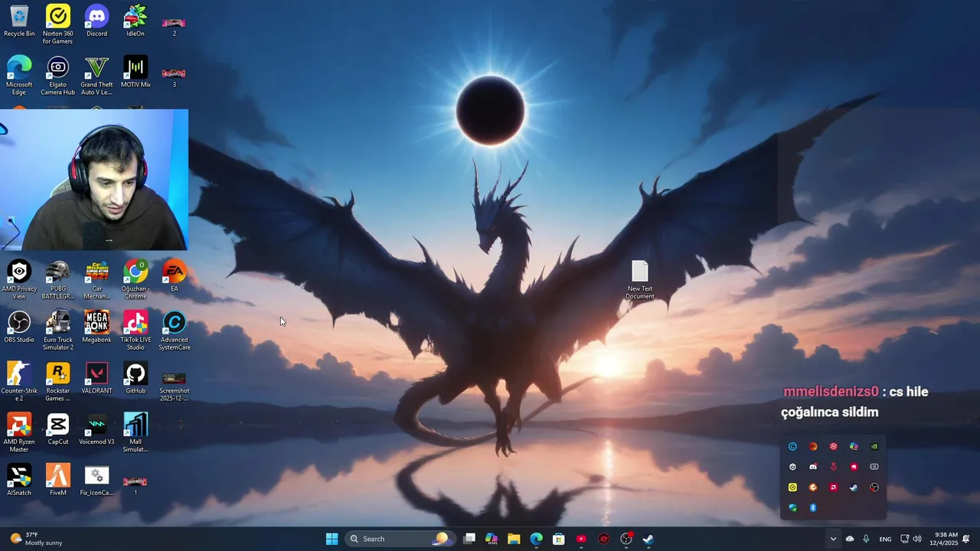The image size is (980, 551).
Task: Open Microsoft 365 Copilot taskbar icon
Action: (x=492, y=539)
